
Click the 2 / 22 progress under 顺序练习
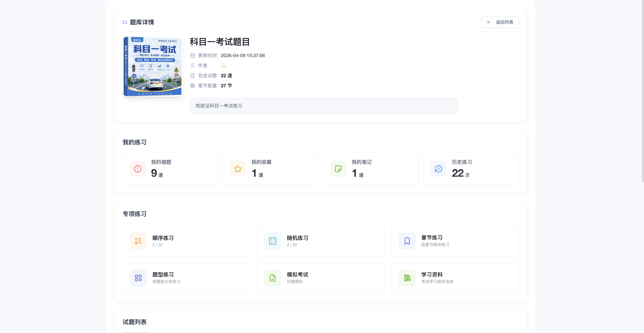(157, 245)
